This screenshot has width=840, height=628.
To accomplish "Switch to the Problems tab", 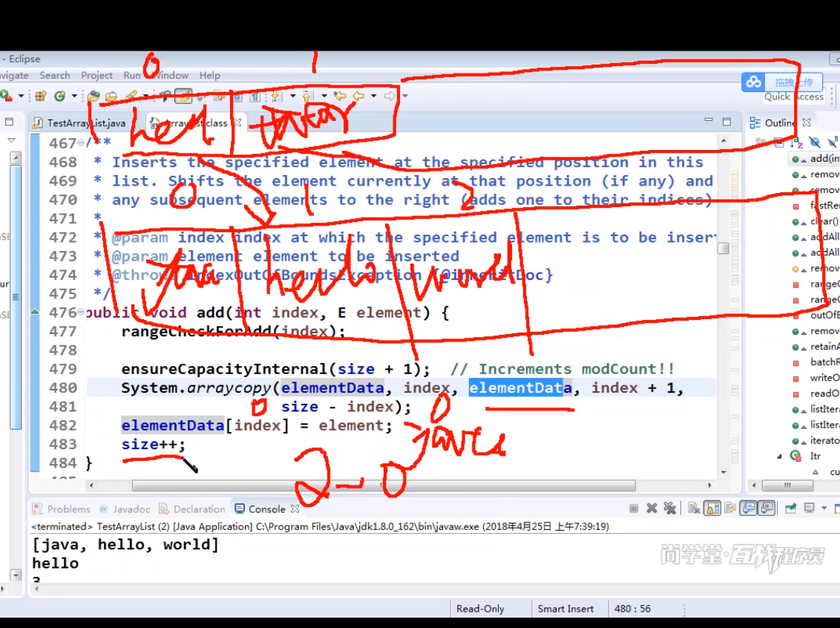I will [61, 509].
